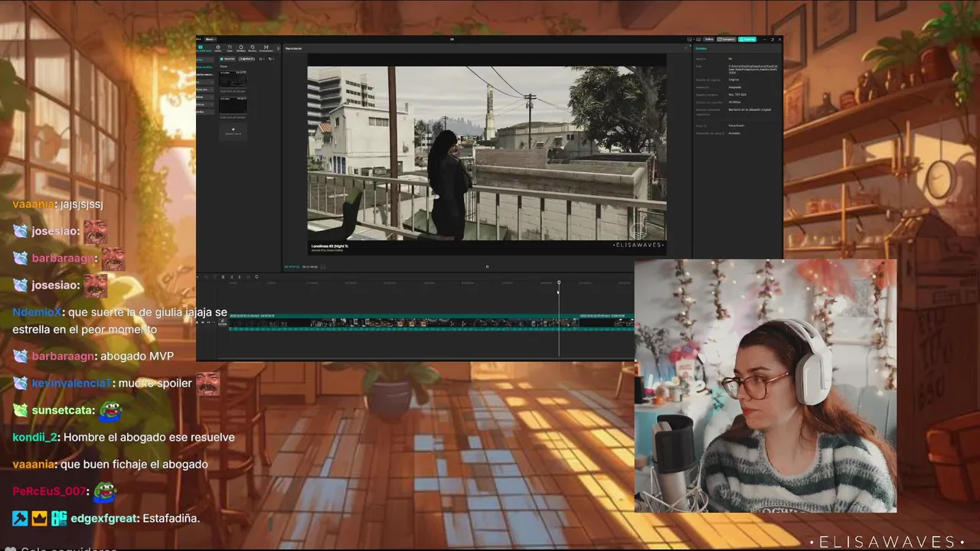Show more tool tabs with the arrow
The height and width of the screenshot is (551, 980).
tap(278, 48)
